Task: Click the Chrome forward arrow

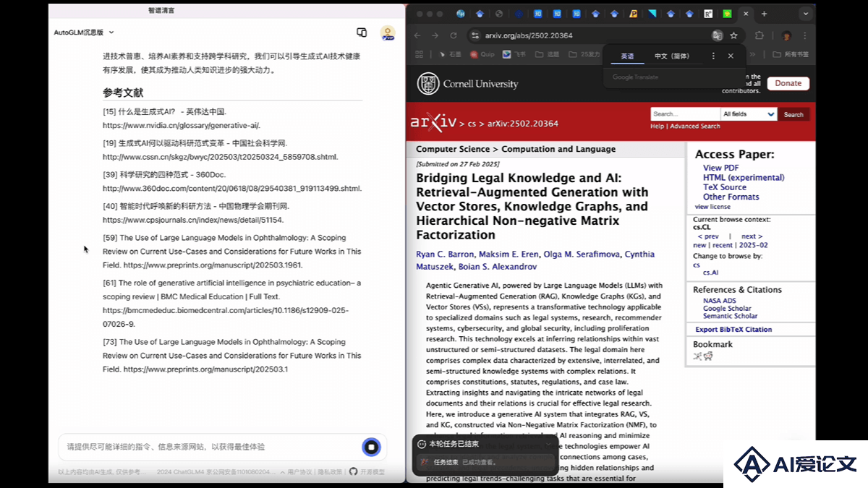Action: pos(435,35)
